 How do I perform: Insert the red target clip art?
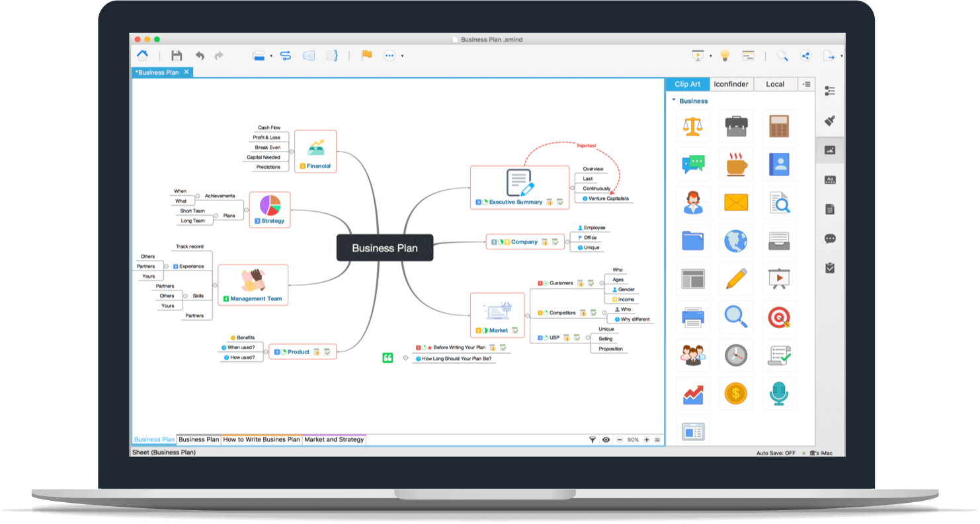[x=779, y=316]
